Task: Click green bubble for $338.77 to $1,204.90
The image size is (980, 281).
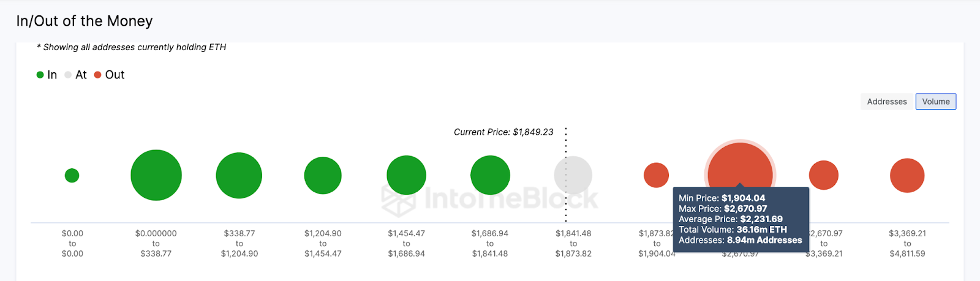Action: tap(239, 176)
